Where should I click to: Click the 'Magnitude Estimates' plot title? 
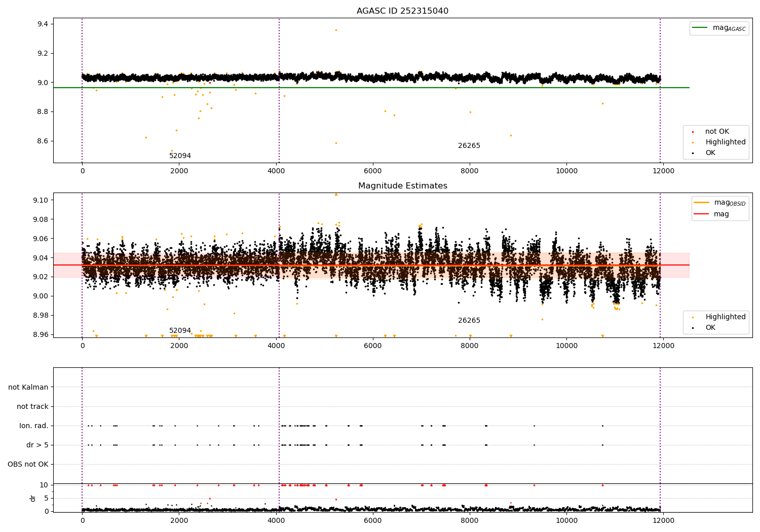tap(402, 186)
